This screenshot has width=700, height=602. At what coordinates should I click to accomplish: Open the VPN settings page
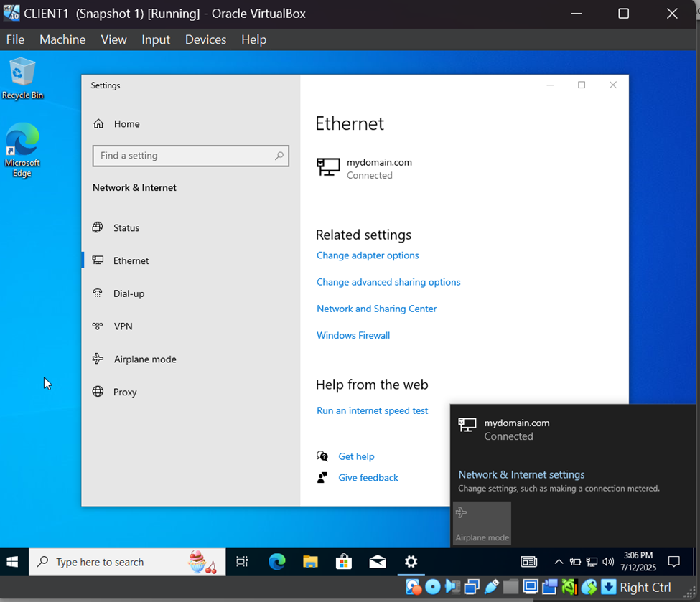(x=113, y=326)
